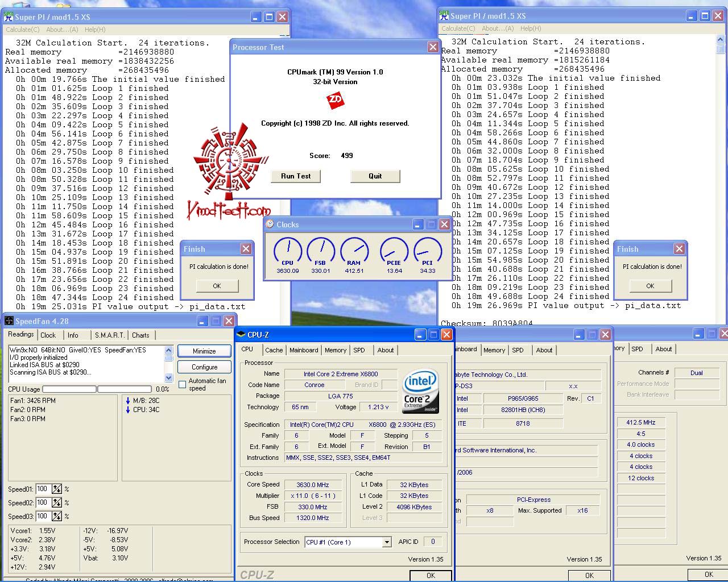Click Quit in Processor Test dialog
728x582 pixels.
tap(375, 176)
